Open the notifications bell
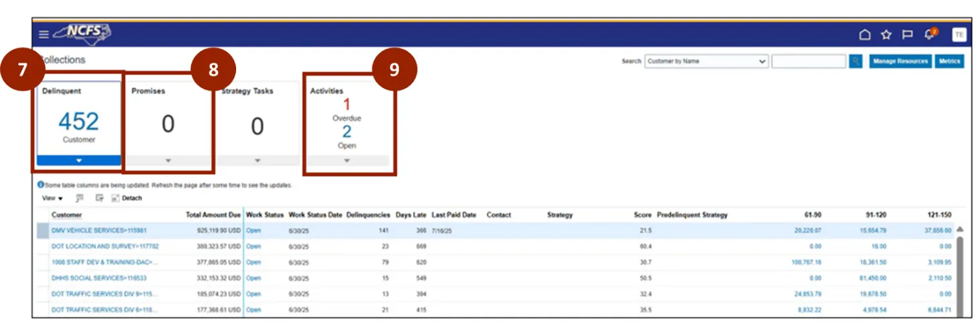980x323 pixels. click(929, 34)
